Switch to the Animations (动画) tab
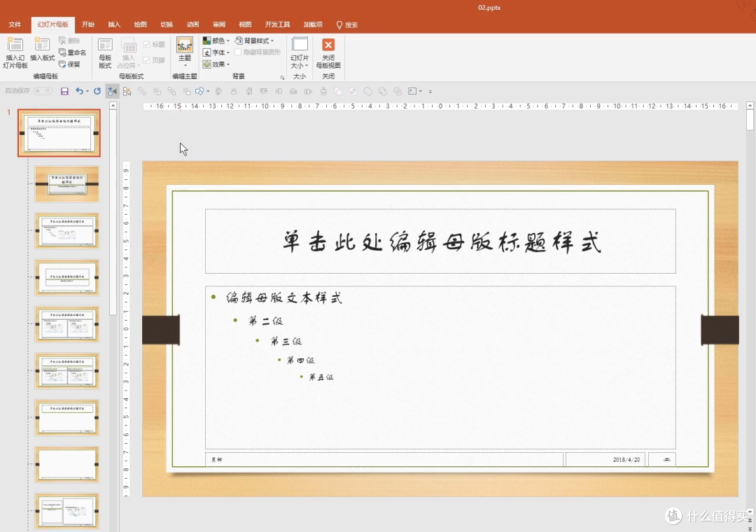Viewport: 756px width, 532px height. [x=193, y=24]
